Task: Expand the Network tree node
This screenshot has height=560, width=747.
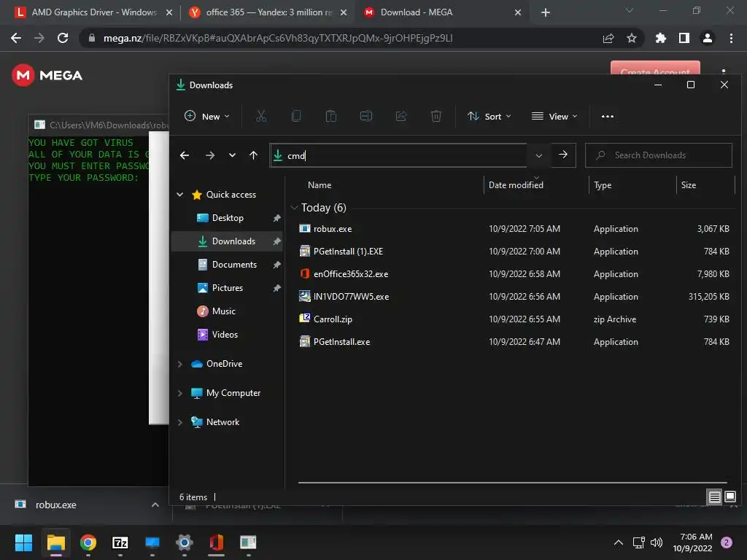Action: coord(180,422)
